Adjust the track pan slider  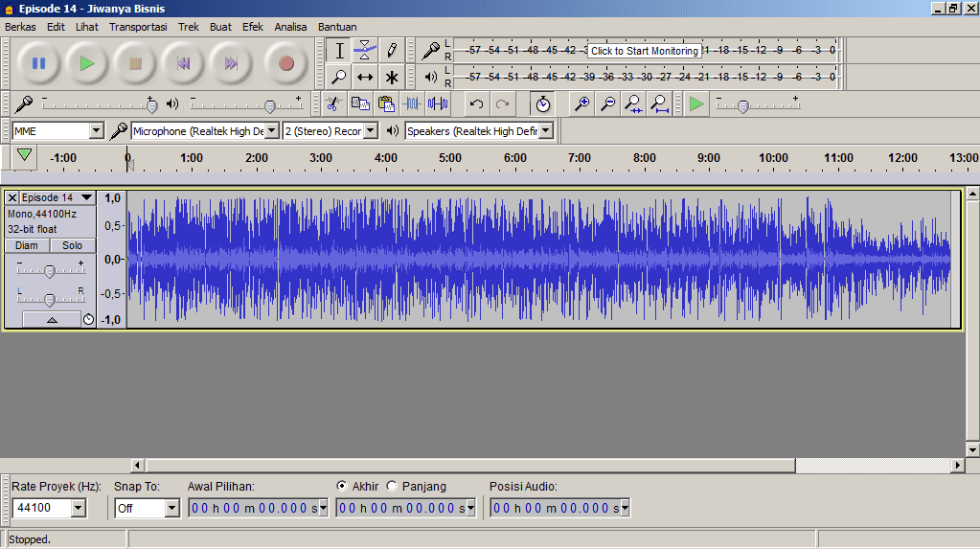point(50,299)
